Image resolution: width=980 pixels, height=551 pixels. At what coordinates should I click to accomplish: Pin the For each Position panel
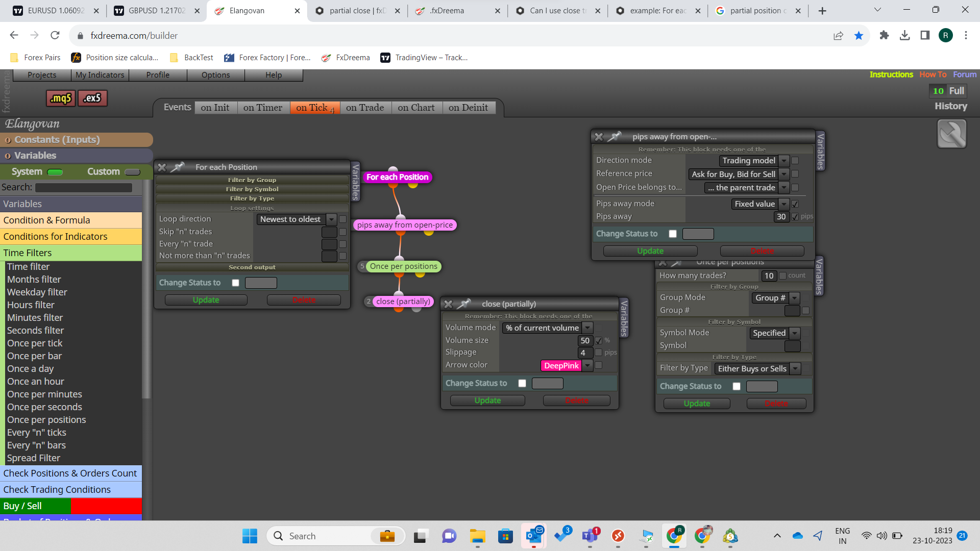178,167
